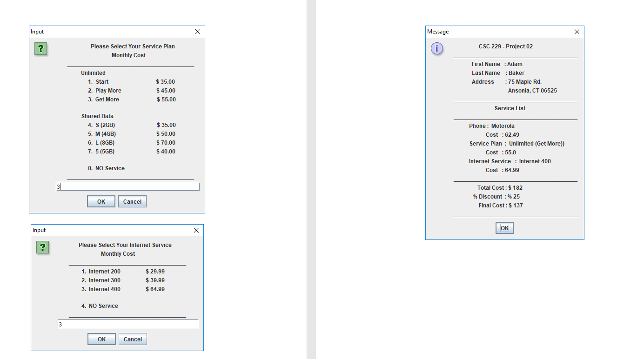644x359 pixels.
Task: Dismiss the Message dialog with OK
Action: click(504, 228)
